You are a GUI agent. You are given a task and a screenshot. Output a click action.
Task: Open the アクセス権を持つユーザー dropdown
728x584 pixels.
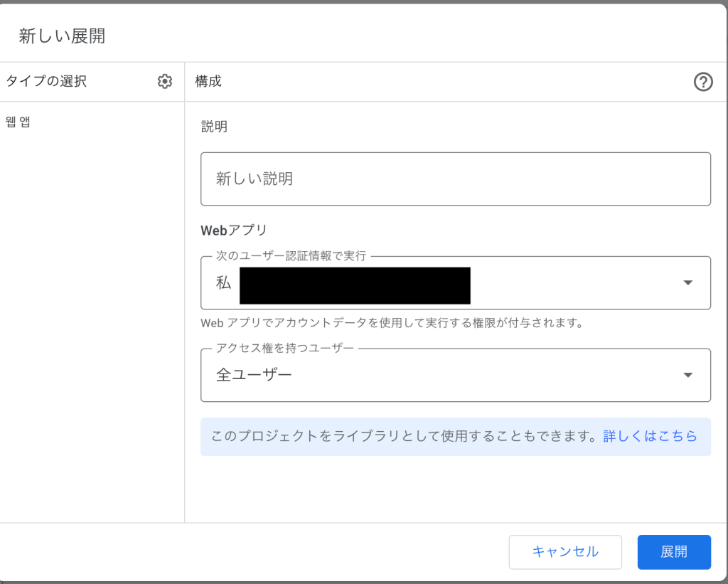click(455, 376)
